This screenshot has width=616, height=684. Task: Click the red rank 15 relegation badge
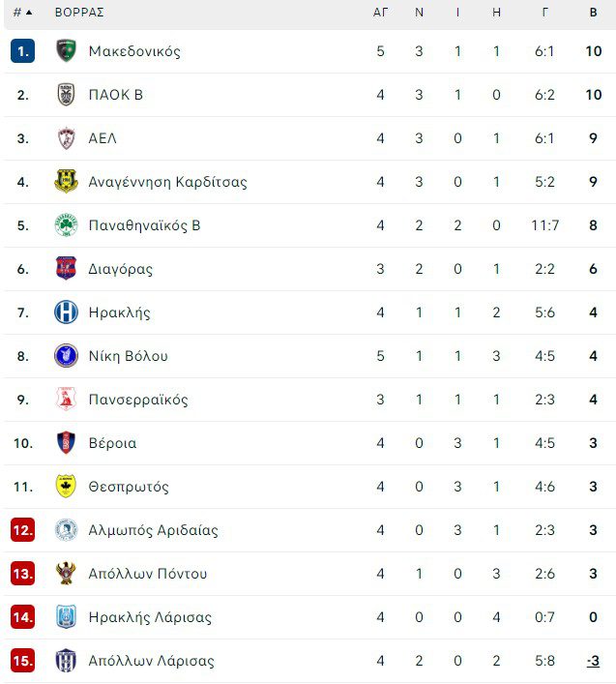click(23, 661)
